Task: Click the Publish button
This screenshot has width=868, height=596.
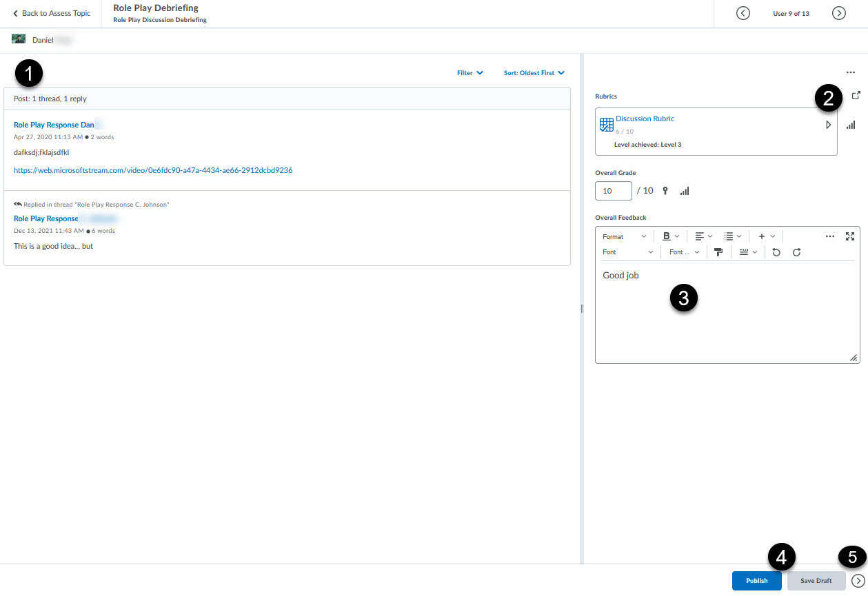Action: (756, 581)
